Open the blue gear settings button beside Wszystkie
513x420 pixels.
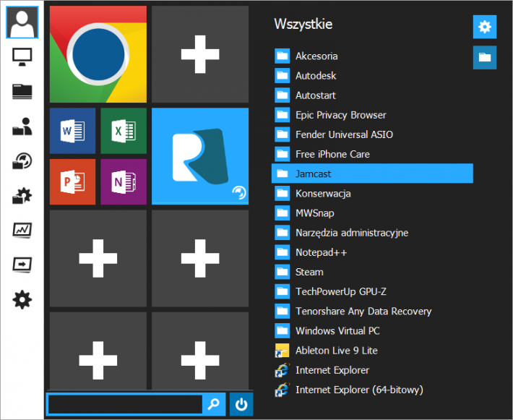click(x=485, y=27)
